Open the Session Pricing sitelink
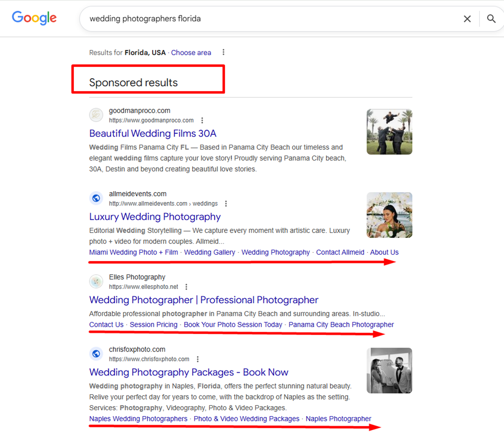The width and height of the screenshot is (504, 433). (153, 325)
